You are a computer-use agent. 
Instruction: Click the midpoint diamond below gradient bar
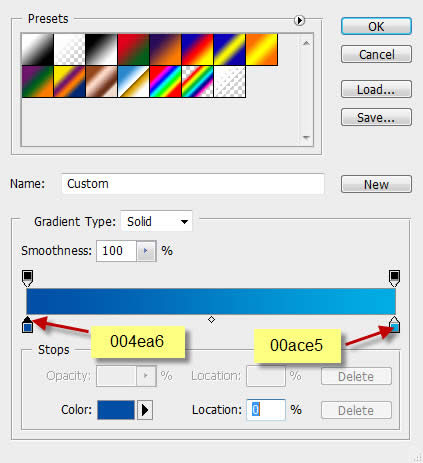coord(211,320)
